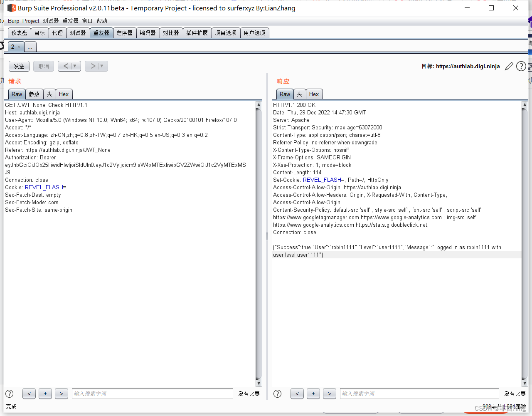532x416 pixels.
Task: Select repeater sub-tab 2
Action: (x=13, y=47)
